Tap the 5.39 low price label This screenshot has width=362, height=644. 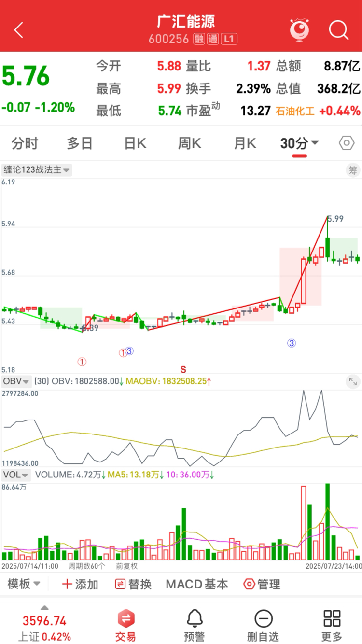[91, 328]
